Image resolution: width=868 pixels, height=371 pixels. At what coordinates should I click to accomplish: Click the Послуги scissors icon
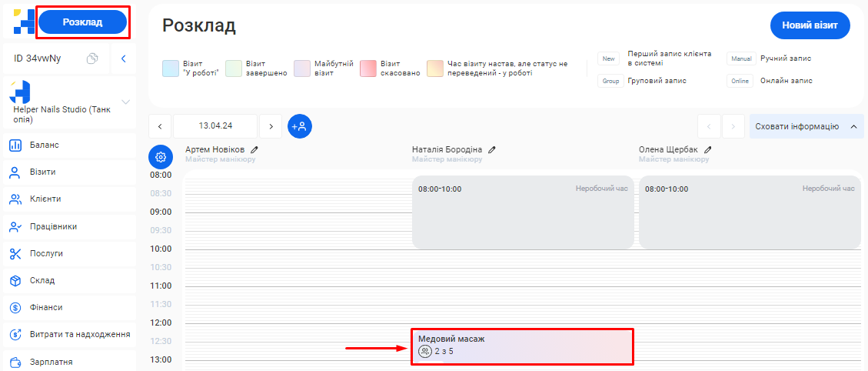tap(15, 253)
